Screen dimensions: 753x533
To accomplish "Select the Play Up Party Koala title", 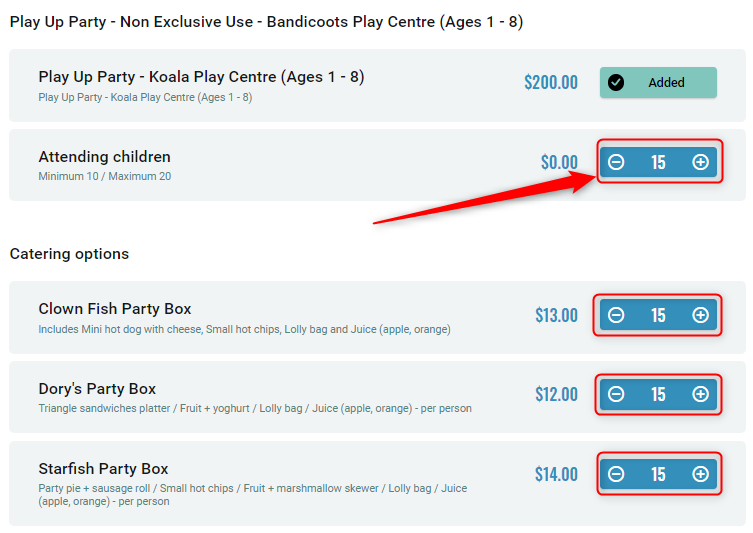I will pos(201,77).
